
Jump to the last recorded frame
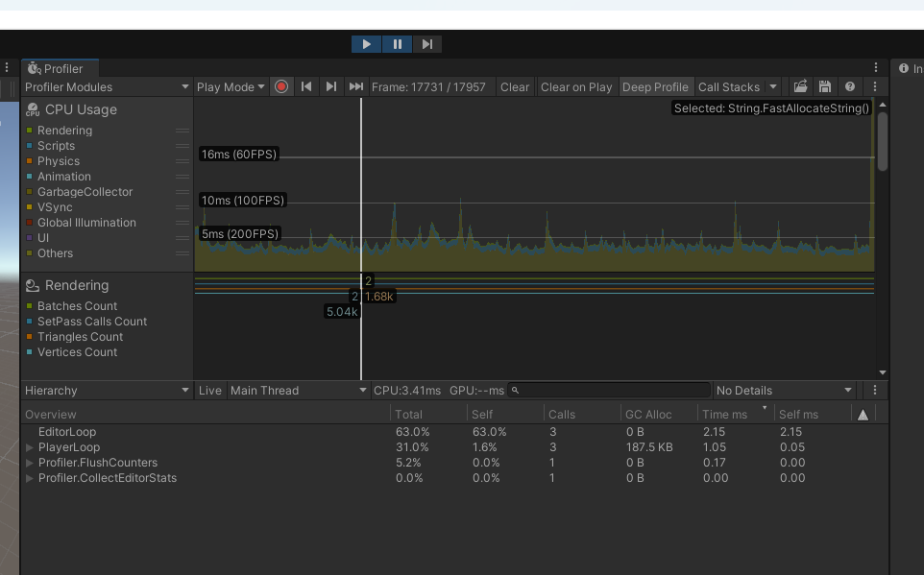coord(355,86)
